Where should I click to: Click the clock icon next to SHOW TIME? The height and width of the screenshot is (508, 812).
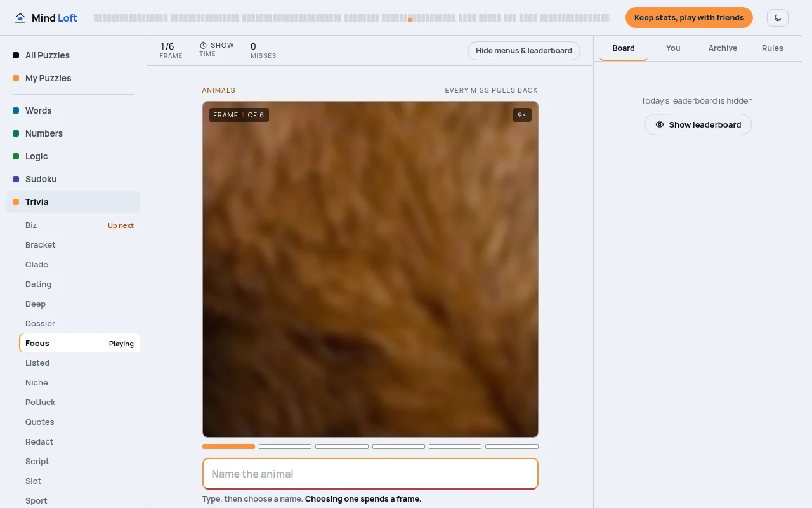click(204, 45)
